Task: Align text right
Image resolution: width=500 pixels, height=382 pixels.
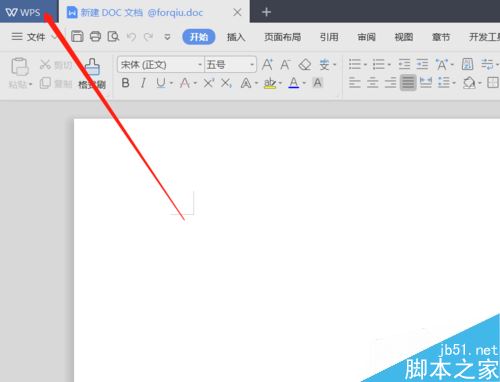Action: click(x=390, y=83)
